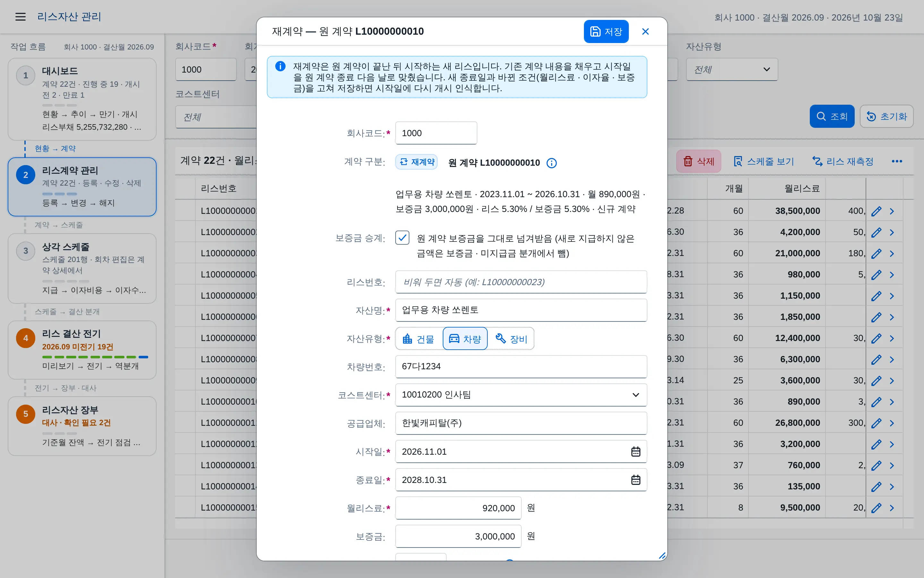Click the info icon next to 원 계약 L10000000010

[x=551, y=163]
